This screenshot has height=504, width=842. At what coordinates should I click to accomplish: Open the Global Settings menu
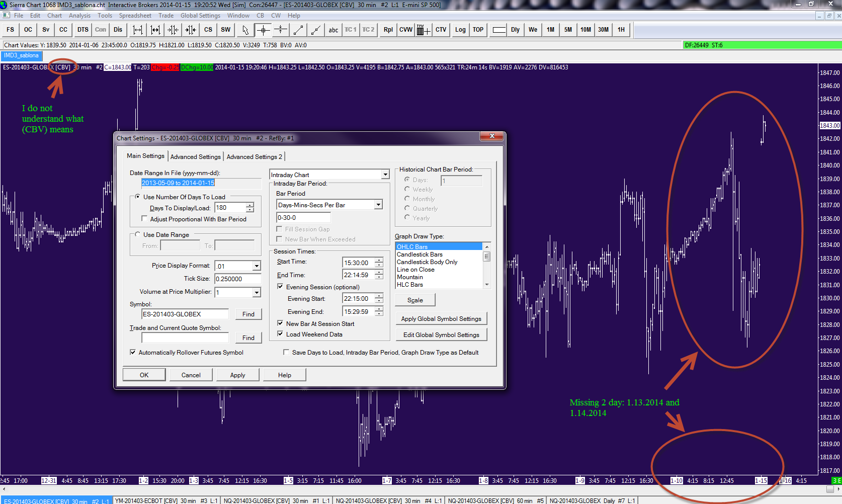[x=200, y=16]
